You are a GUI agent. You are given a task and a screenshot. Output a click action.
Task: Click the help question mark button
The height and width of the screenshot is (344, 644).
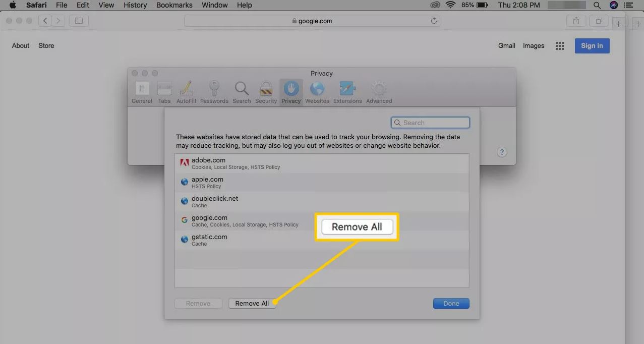point(501,152)
